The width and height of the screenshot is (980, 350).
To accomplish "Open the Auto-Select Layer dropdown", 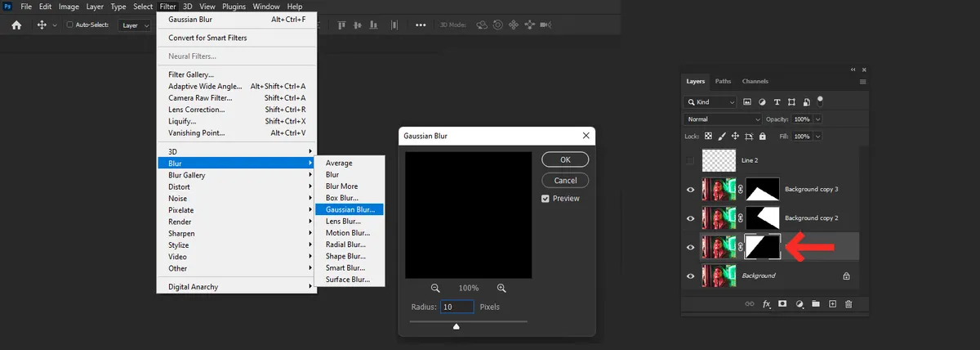I will click(135, 25).
